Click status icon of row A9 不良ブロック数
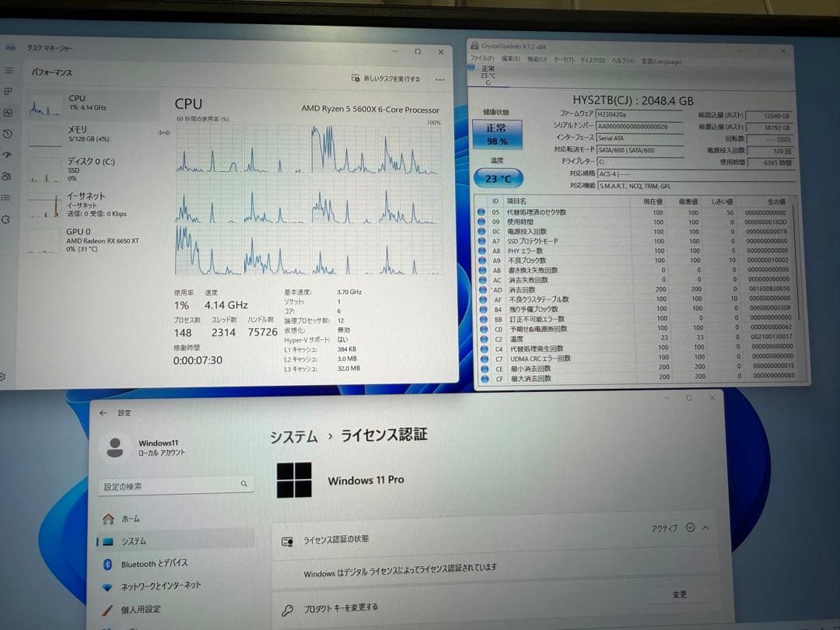This screenshot has width=840, height=630. pyautogui.click(x=482, y=260)
